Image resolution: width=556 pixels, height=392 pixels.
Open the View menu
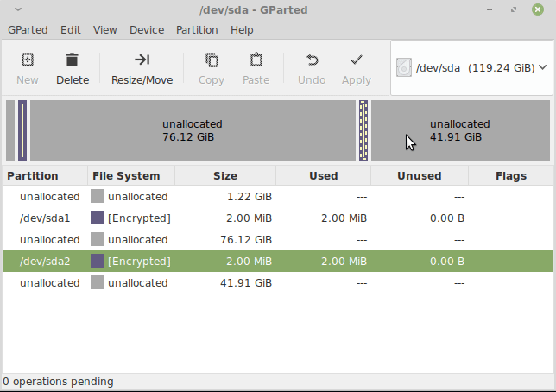[x=105, y=30]
